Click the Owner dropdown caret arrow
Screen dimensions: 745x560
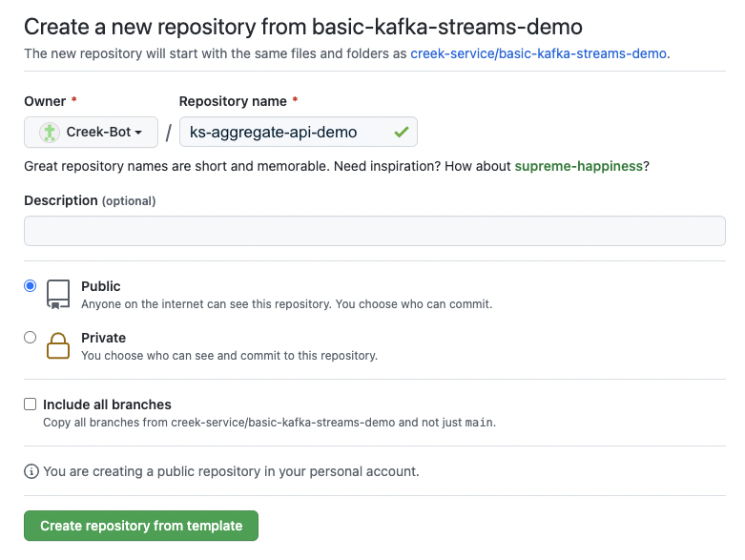(138, 133)
